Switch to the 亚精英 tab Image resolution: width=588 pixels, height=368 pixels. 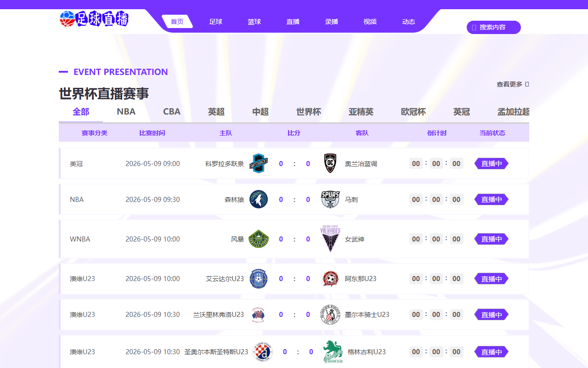361,112
